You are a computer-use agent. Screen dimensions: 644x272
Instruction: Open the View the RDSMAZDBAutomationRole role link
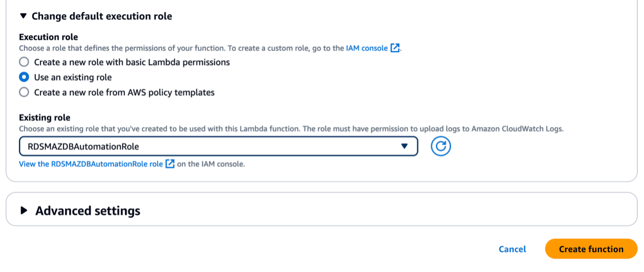tap(91, 164)
